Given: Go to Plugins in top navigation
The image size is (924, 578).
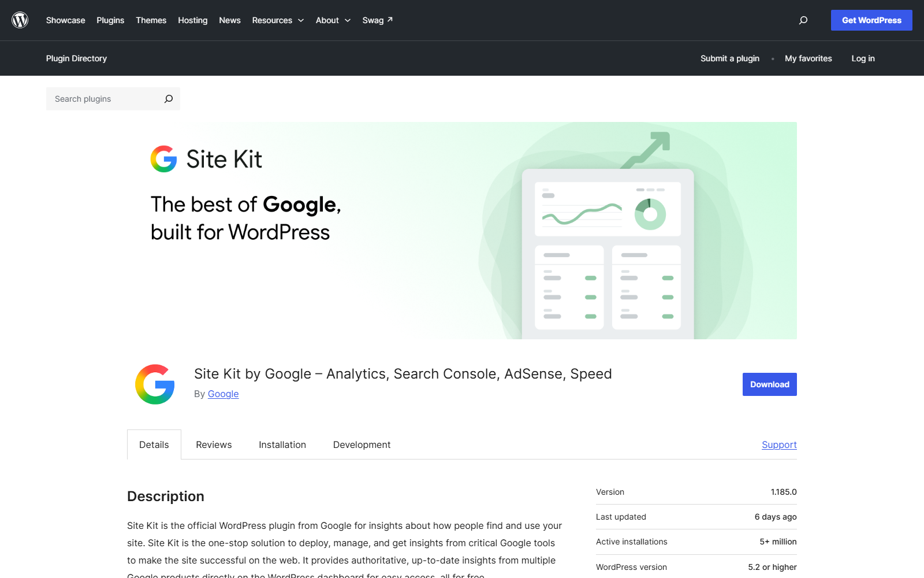Looking at the screenshot, I should [x=110, y=20].
